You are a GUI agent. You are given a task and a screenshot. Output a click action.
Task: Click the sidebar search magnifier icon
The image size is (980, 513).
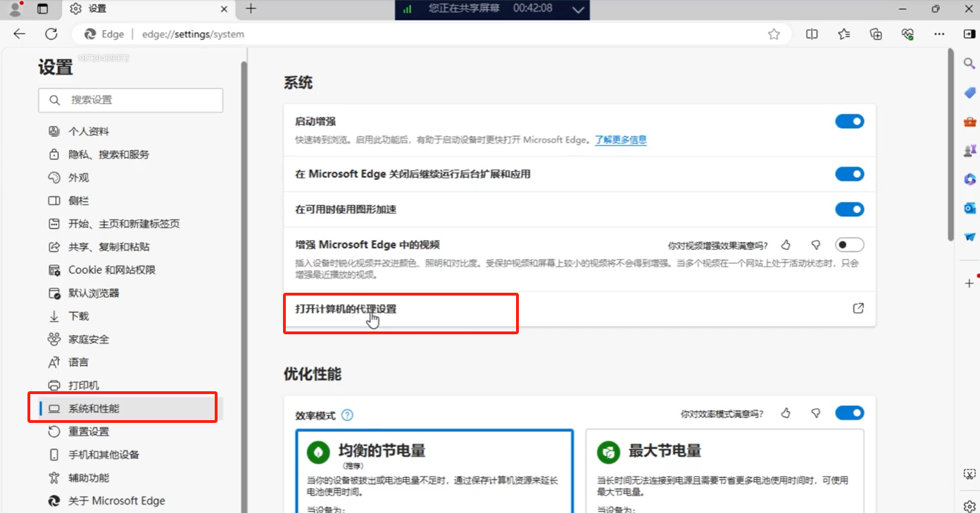pyautogui.click(x=969, y=63)
